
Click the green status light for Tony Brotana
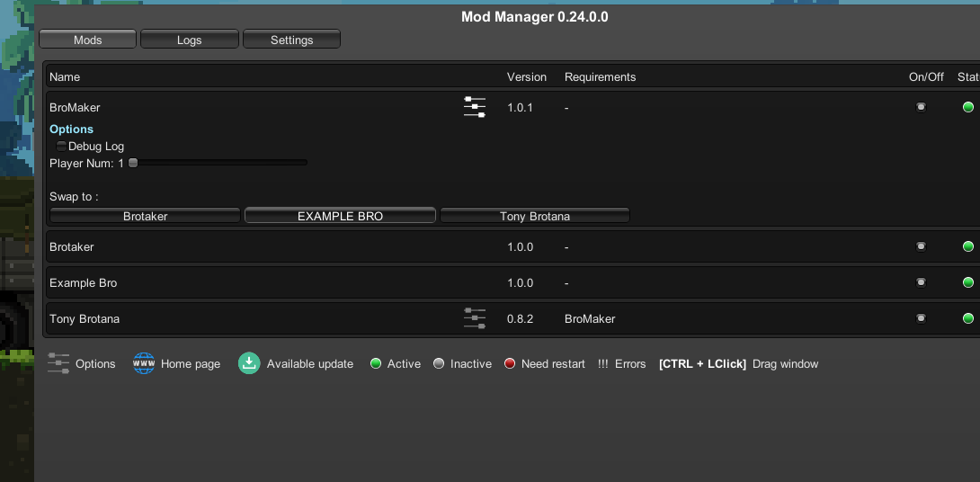pos(968,318)
